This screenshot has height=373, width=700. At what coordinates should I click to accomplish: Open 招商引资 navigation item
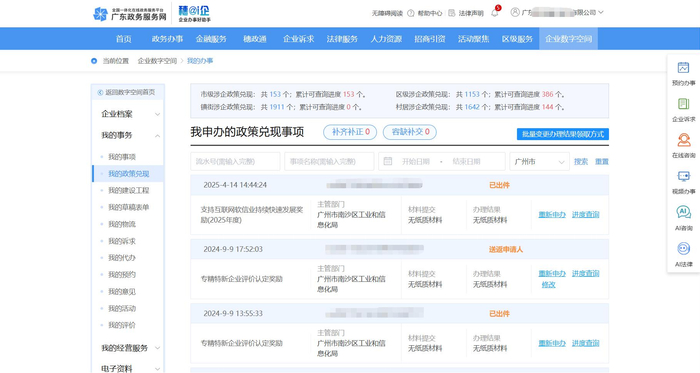point(430,39)
